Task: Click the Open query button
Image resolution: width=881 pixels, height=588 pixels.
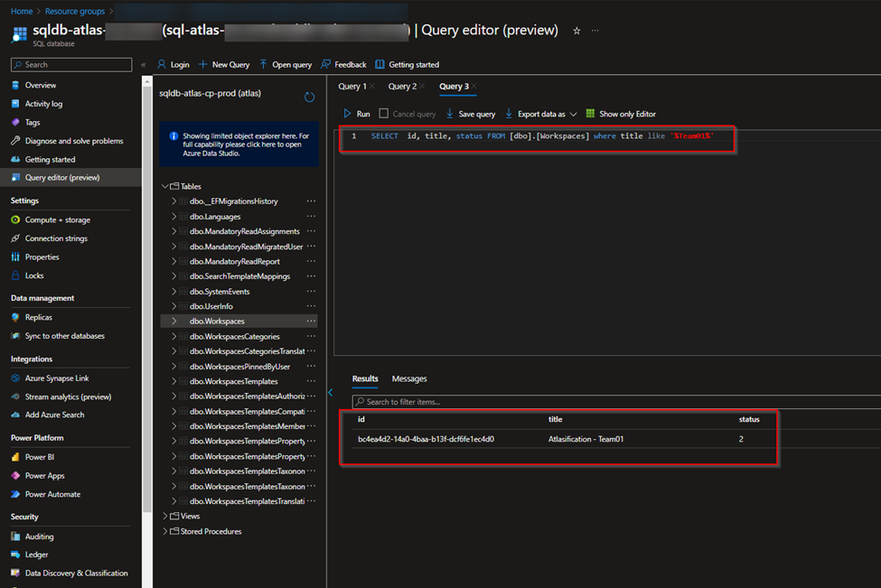Action: 286,65
